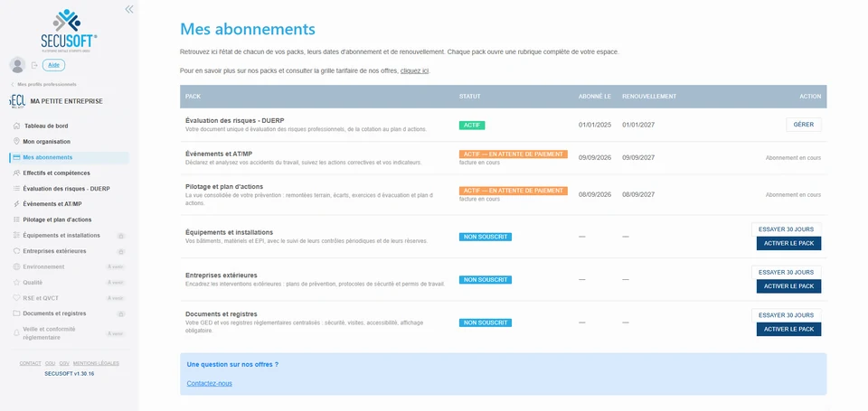Click ACTIVER LE PACK for Équipements et installations
This screenshot has width=868, height=411.
[788, 243]
